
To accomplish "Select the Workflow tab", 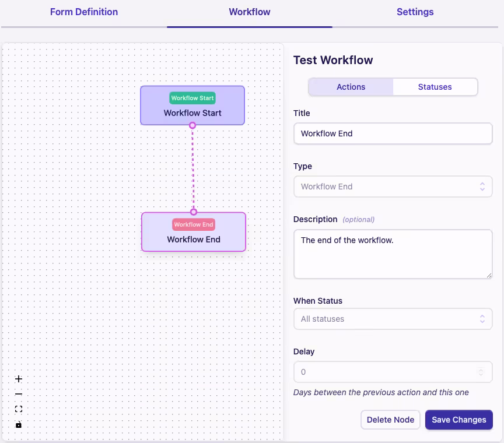I will 249,12.
